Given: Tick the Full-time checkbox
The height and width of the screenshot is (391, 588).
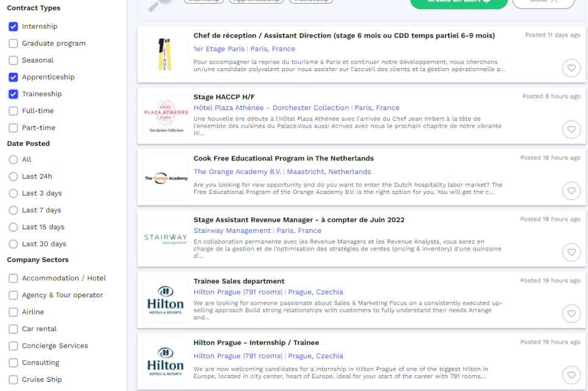Looking at the screenshot, I should [13, 111].
